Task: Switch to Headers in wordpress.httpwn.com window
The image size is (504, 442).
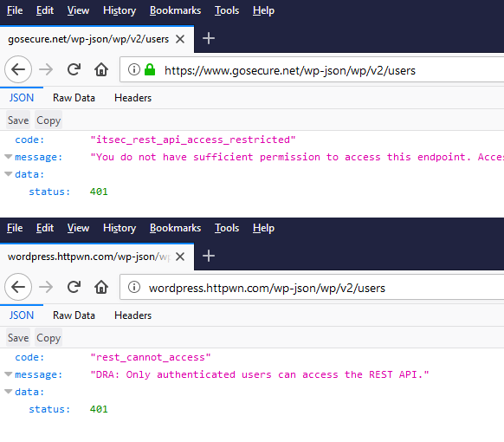Action: click(x=132, y=315)
